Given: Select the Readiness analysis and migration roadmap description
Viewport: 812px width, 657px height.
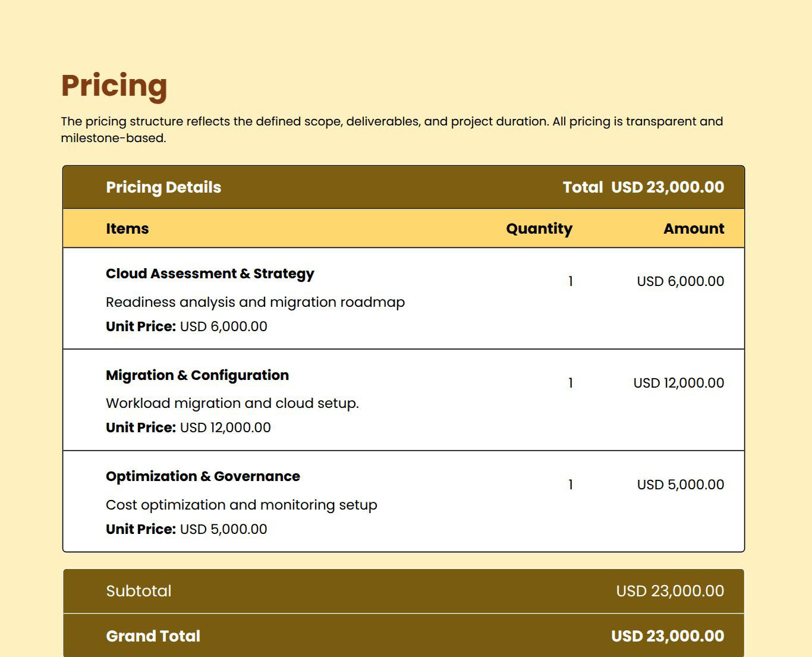Looking at the screenshot, I should [x=255, y=302].
